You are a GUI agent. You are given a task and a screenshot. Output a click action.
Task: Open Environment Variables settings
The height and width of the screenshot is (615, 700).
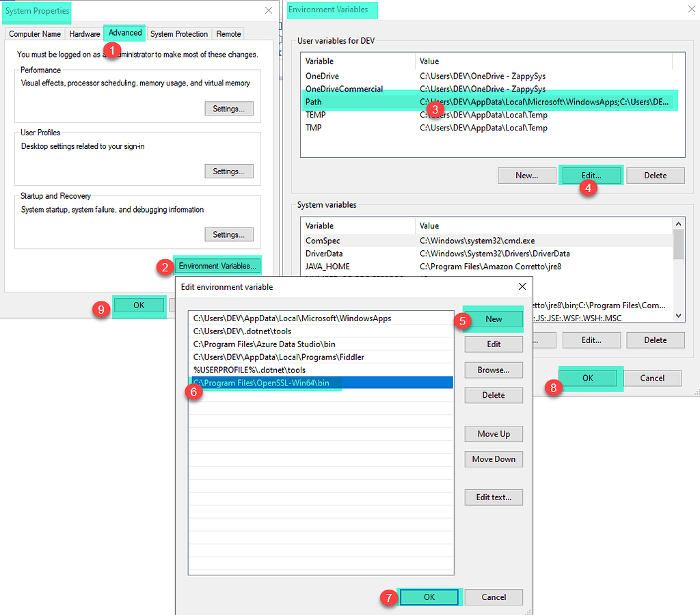pyautogui.click(x=217, y=265)
